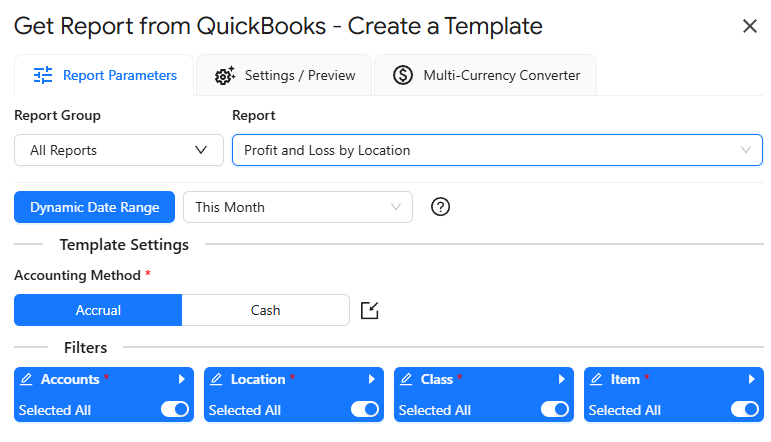
Task: Toggle Selected All for Location
Action: 365,409
